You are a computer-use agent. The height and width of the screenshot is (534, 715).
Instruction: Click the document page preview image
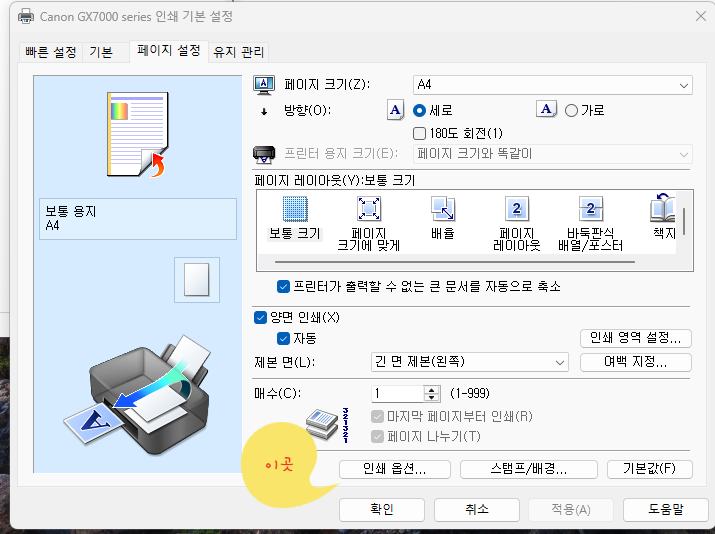[138, 135]
